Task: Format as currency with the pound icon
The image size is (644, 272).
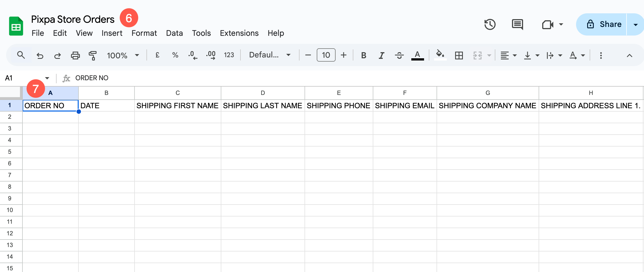Action: pyautogui.click(x=157, y=55)
